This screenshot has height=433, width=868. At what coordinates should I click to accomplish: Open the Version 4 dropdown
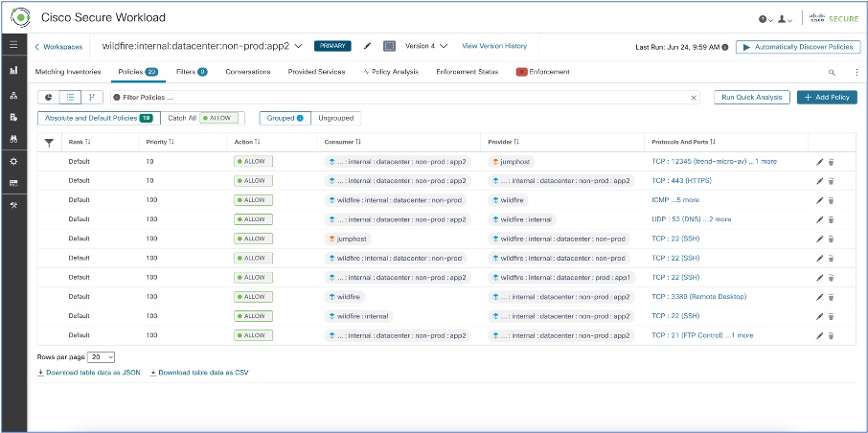pos(426,46)
